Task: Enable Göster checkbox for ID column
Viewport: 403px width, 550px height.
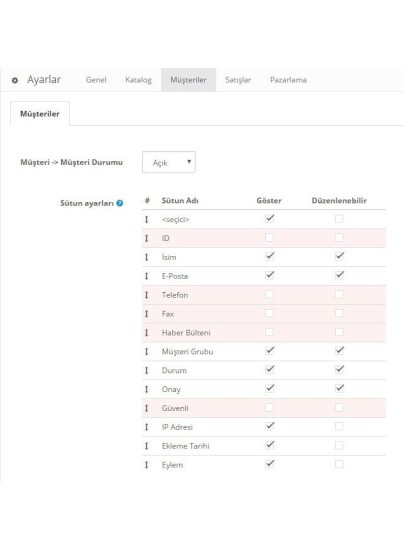Action: point(269,237)
